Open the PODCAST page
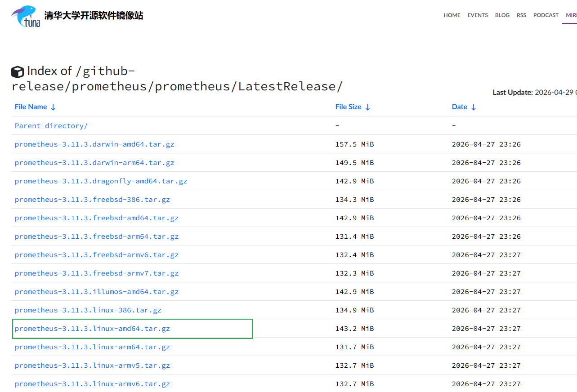 point(546,15)
